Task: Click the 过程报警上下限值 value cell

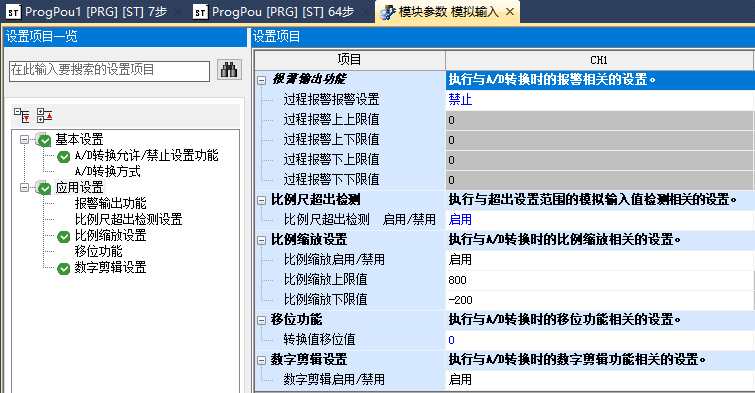Action: pos(599,140)
